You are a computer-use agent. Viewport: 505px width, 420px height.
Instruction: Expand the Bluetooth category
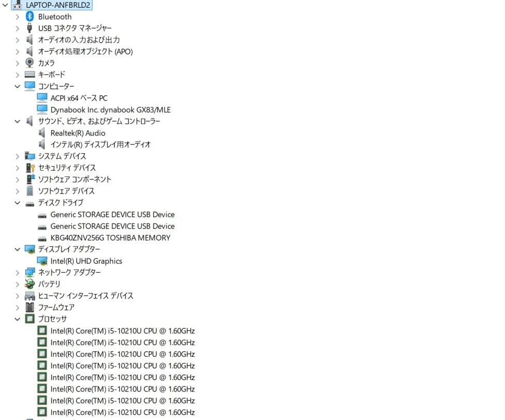coord(18,17)
